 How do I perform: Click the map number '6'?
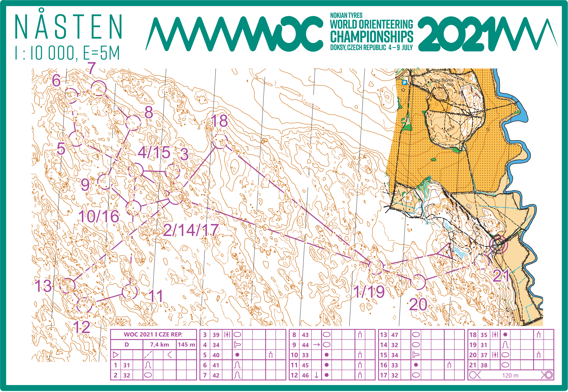[56, 81]
